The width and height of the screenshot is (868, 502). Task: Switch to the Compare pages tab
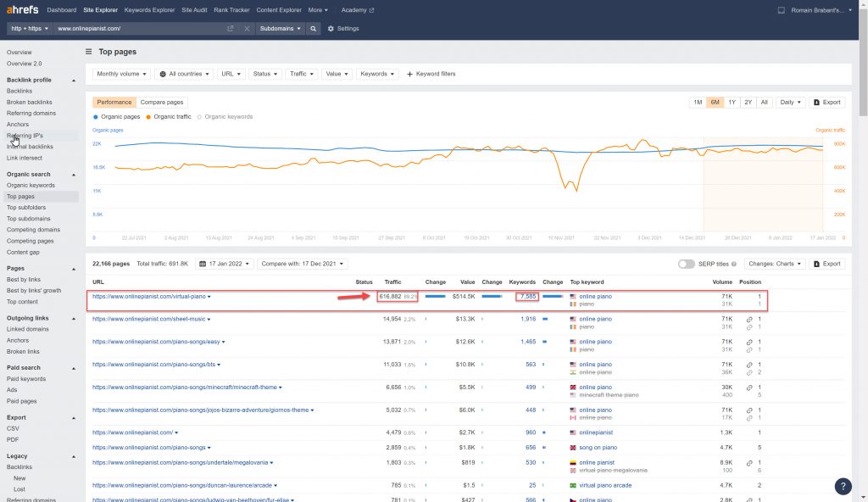click(x=162, y=102)
